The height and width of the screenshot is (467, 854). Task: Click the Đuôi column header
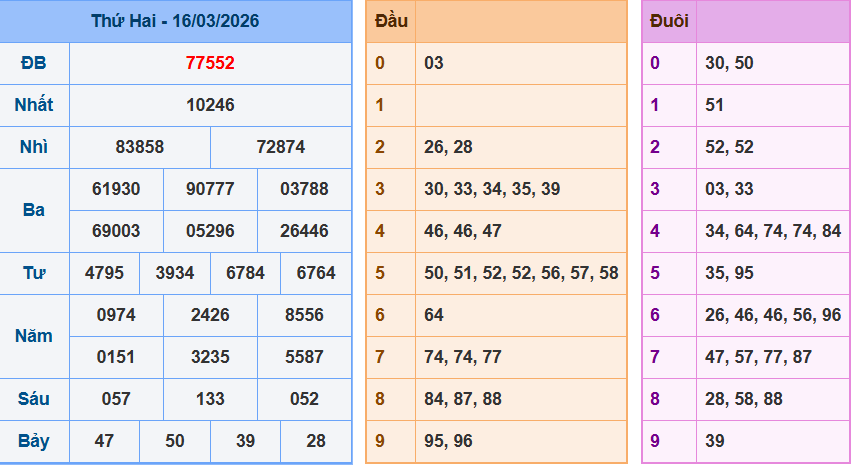pyautogui.click(x=669, y=21)
